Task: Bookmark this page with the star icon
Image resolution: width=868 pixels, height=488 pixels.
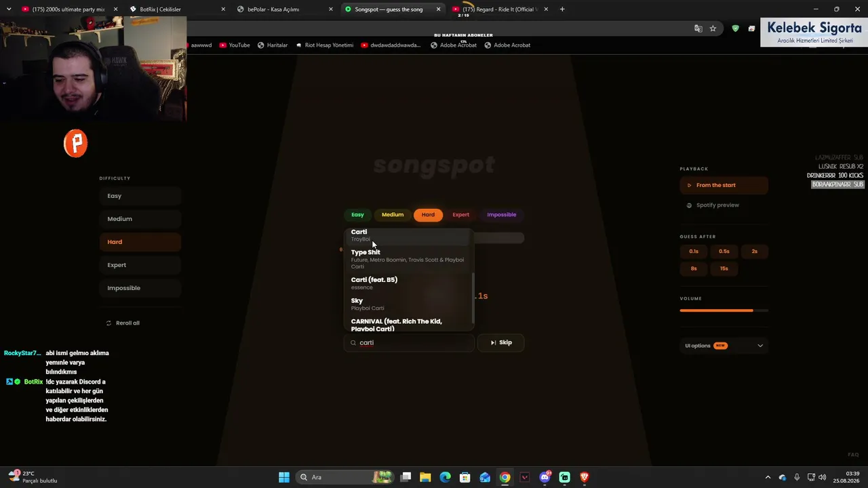Action: point(713,28)
